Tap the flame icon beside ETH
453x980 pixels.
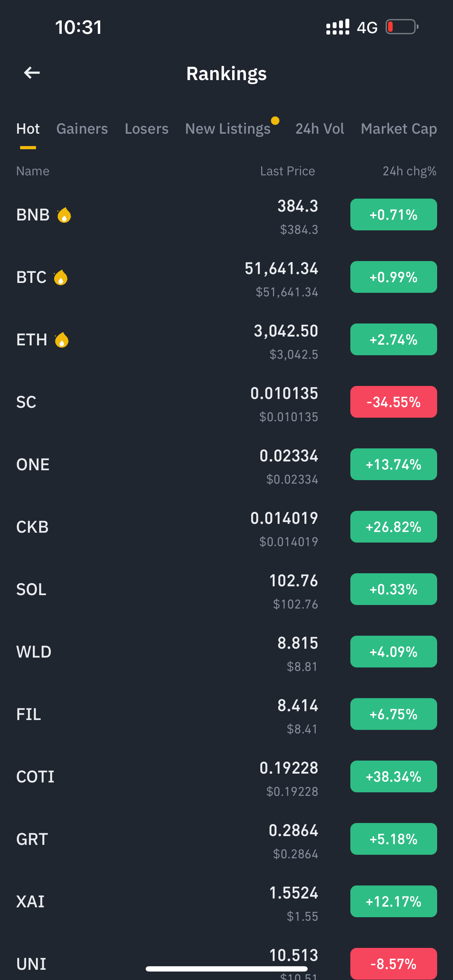pyautogui.click(x=62, y=340)
